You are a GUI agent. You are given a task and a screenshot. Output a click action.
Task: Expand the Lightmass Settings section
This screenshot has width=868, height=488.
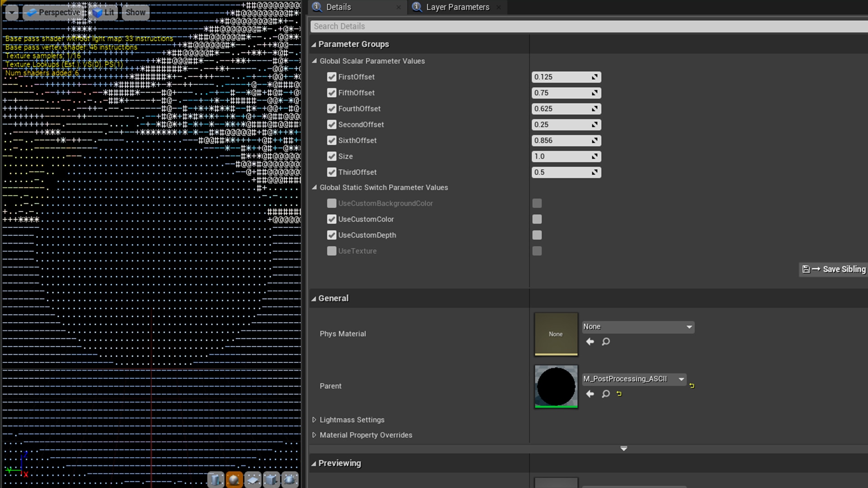tap(315, 419)
